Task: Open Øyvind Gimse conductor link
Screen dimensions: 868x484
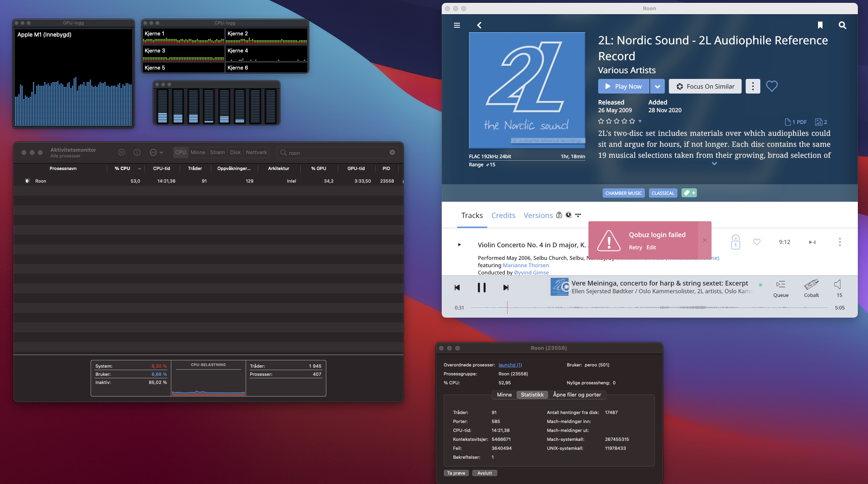Action: point(531,273)
